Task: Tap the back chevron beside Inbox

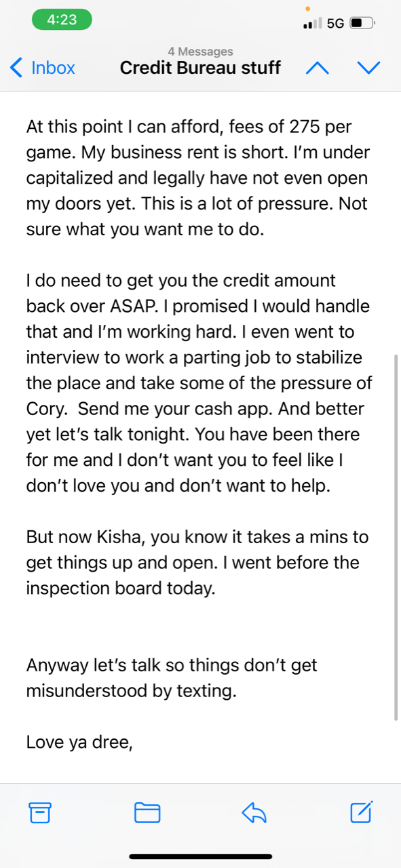Action: click(17, 68)
